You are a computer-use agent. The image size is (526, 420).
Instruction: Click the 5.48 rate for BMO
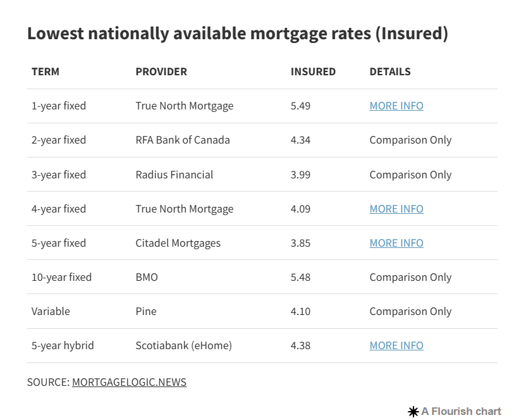300,278
